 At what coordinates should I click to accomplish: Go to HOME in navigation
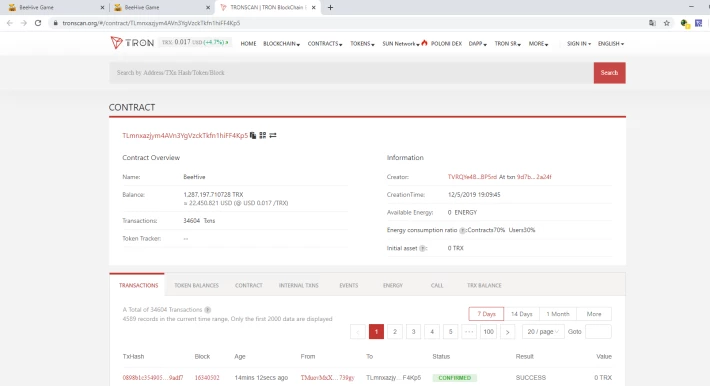point(248,44)
